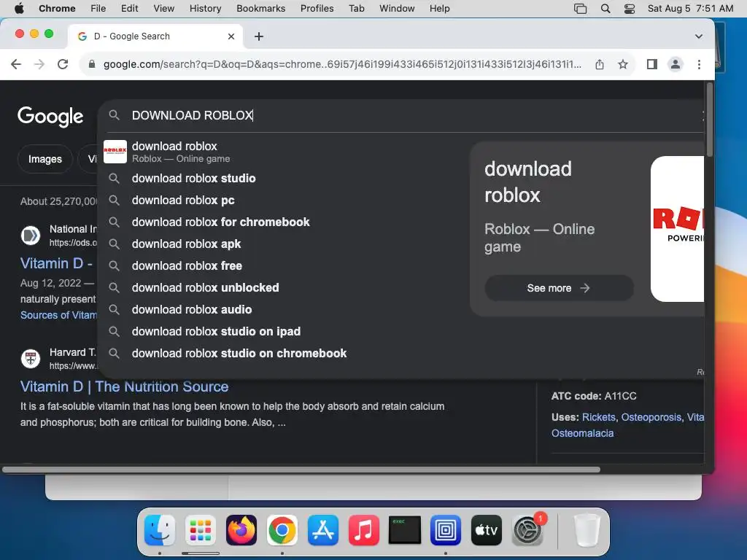
Task: Open System Preferences from the dock
Action: click(x=527, y=529)
